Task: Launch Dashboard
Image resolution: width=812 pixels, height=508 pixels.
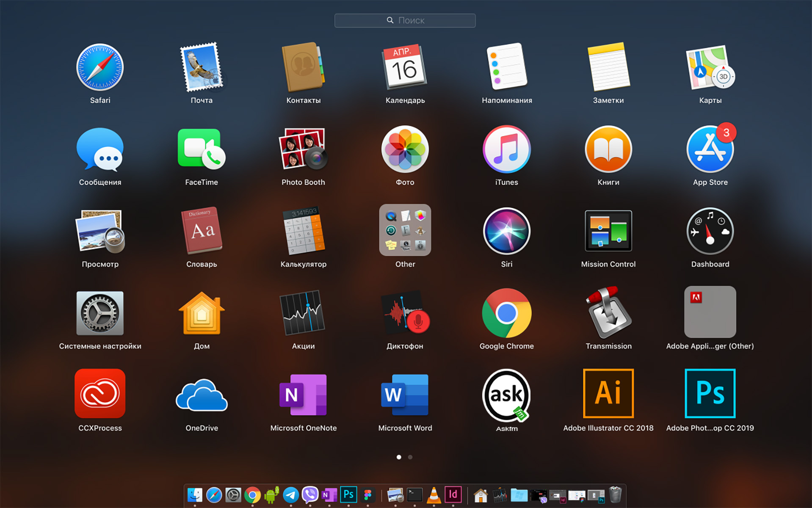Action: (x=710, y=231)
